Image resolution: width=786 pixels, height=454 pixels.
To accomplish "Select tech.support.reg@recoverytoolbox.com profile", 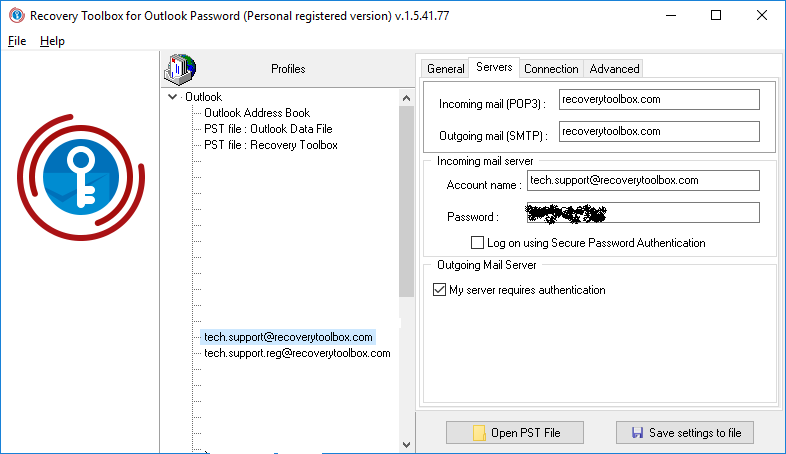I will coord(297,353).
